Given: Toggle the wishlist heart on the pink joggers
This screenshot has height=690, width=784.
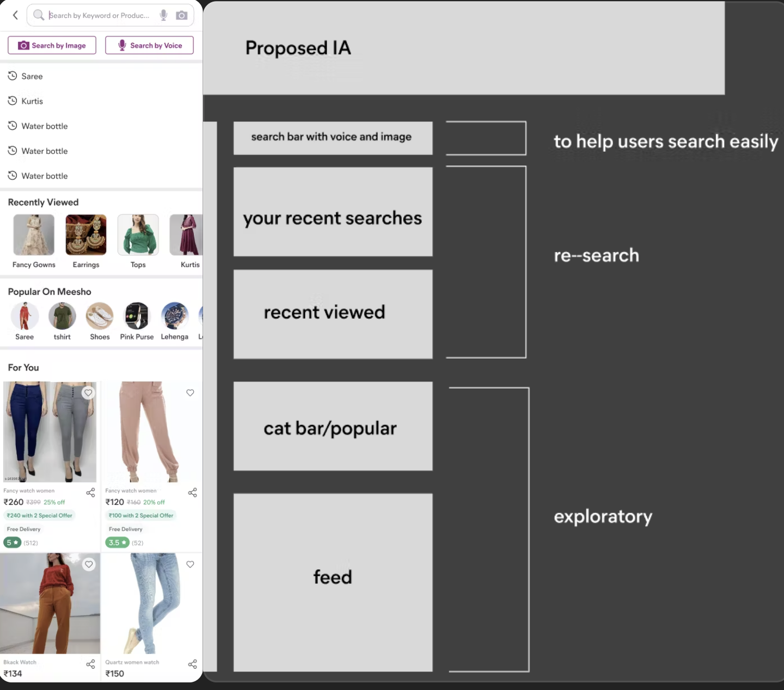Looking at the screenshot, I should tap(190, 392).
